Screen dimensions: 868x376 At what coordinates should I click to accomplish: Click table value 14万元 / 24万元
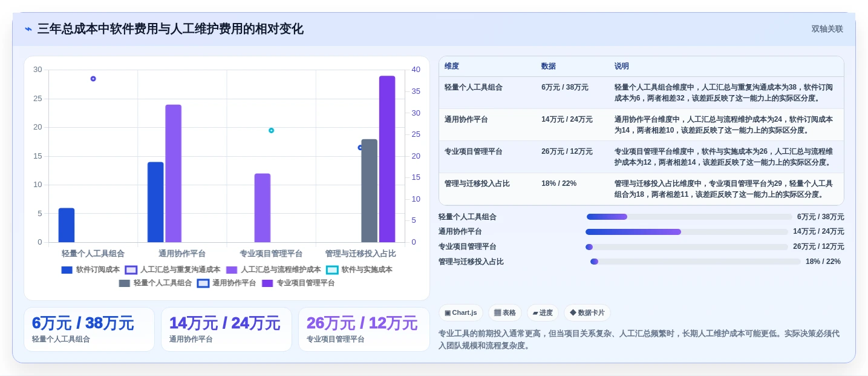[567, 119]
